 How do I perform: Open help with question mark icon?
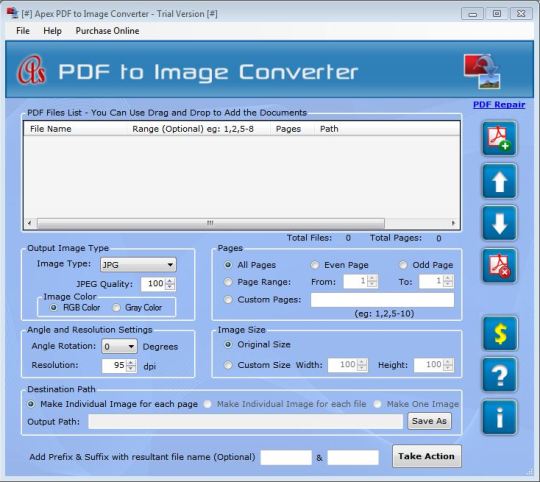(500, 375)
